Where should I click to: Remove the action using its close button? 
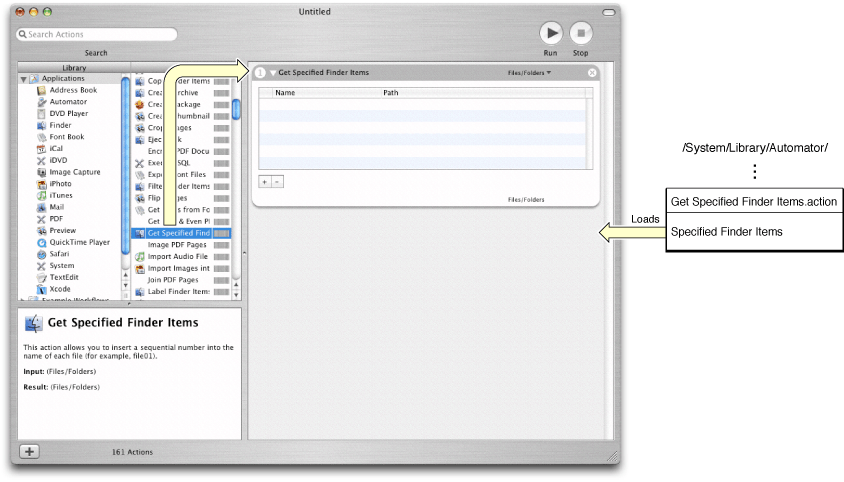(592, 73)
